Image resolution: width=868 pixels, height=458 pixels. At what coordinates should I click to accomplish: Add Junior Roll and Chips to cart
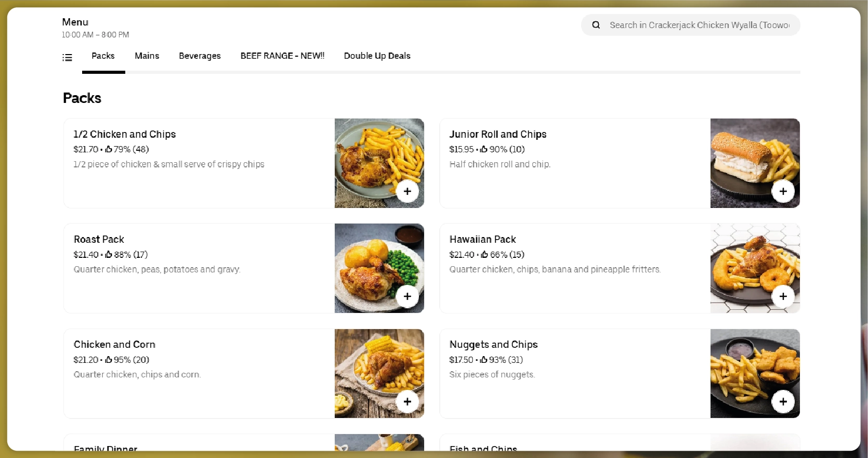click(783, 191)
